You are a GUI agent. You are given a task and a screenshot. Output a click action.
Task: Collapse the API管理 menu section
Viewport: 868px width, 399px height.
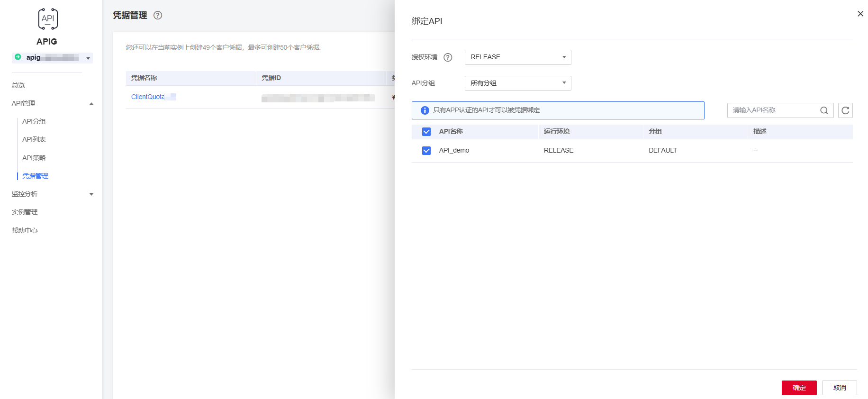click(x=91, y=104)
